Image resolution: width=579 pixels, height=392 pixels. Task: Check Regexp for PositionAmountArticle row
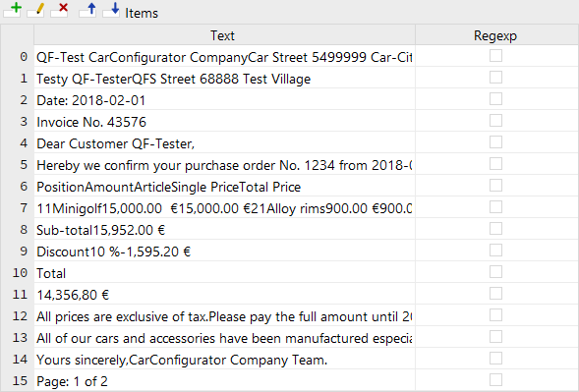(x=495, y=186)
